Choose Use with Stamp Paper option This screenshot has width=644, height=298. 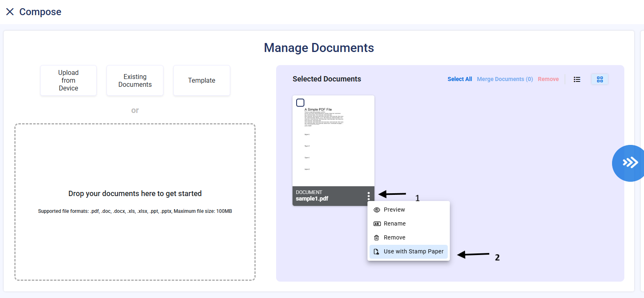point(413,251)
